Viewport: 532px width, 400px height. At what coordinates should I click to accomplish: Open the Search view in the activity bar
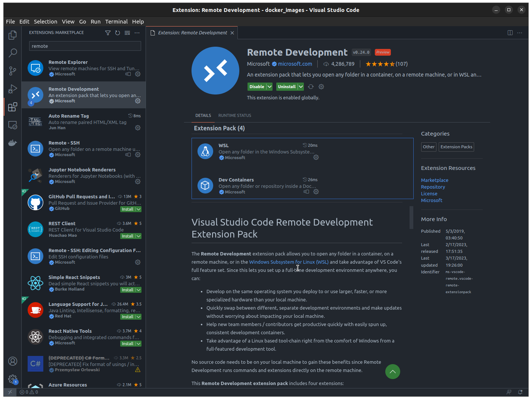coord(13,53)
